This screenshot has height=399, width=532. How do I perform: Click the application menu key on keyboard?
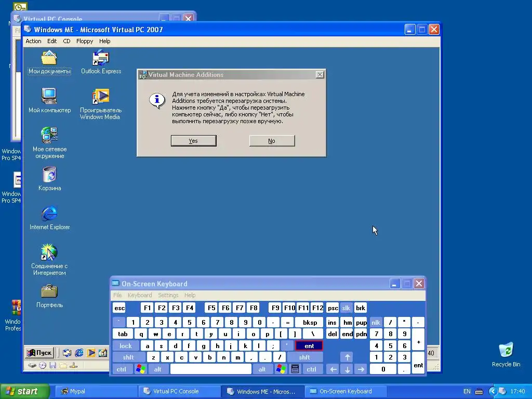click(x=295, y=369)
